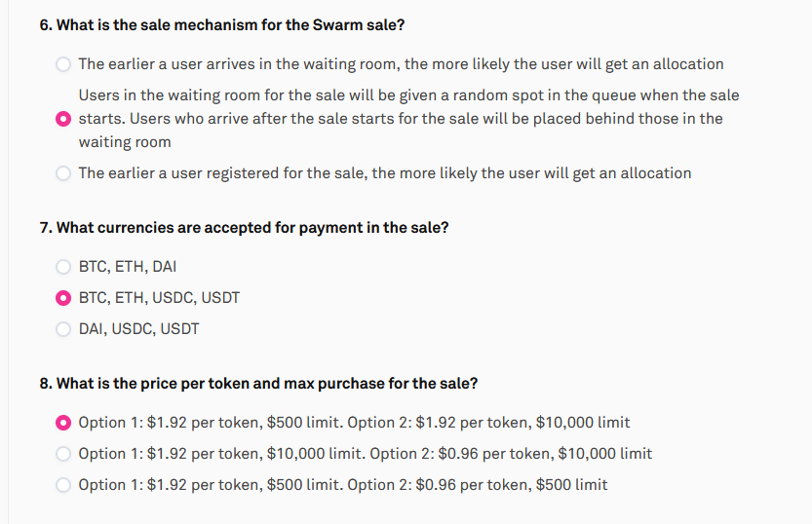Viewport: 812px width, 524px height.
Task: Choose random queue spot radio option
Action: pyautogui.click(x=63, y=119)
